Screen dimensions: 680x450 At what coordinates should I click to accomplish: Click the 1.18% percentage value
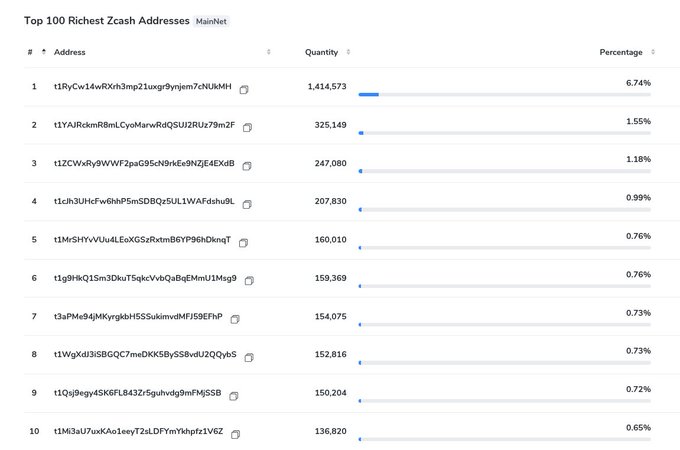click(638, 159)
